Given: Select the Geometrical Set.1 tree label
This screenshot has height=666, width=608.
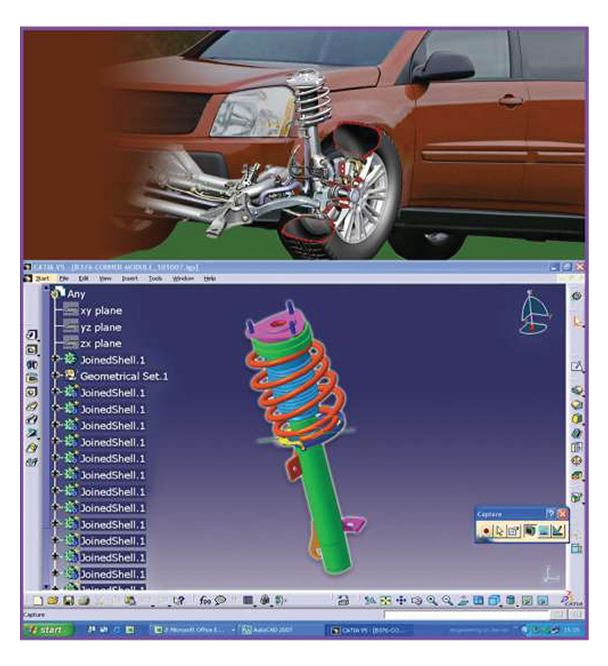Looking at the screenshot, I should (x=124, y=376).
